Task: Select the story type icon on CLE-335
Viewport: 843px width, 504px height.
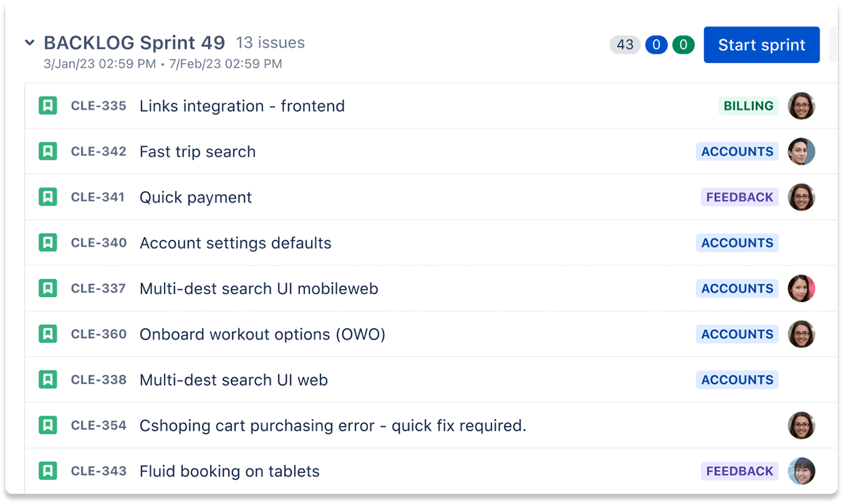Action: click(48, 105)
